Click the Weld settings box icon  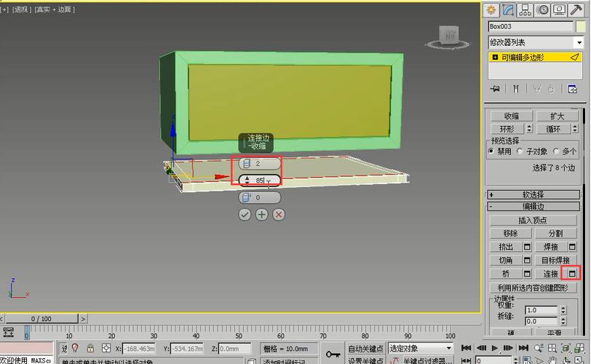(x=572, y=248)
